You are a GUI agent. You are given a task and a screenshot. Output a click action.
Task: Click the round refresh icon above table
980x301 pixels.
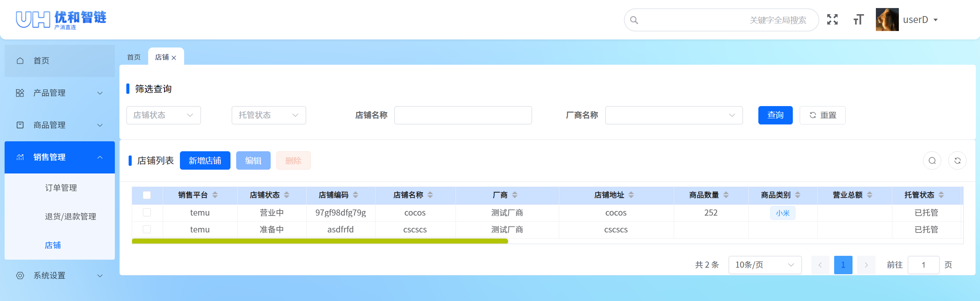click(x=957, y=160)
